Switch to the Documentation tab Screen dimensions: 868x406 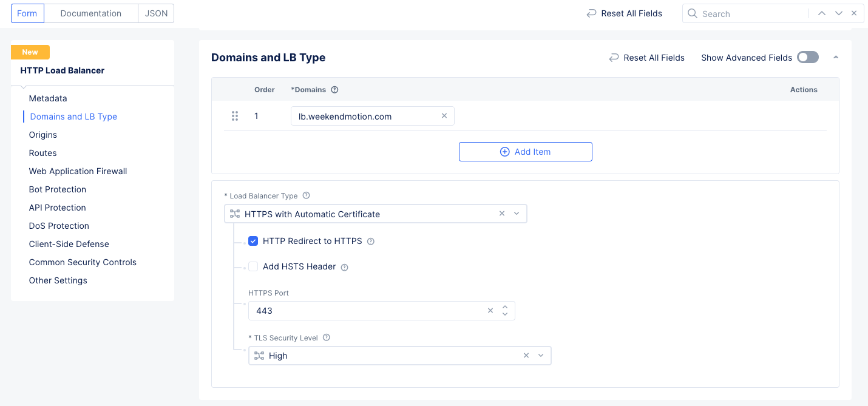[x=91, y=13]
